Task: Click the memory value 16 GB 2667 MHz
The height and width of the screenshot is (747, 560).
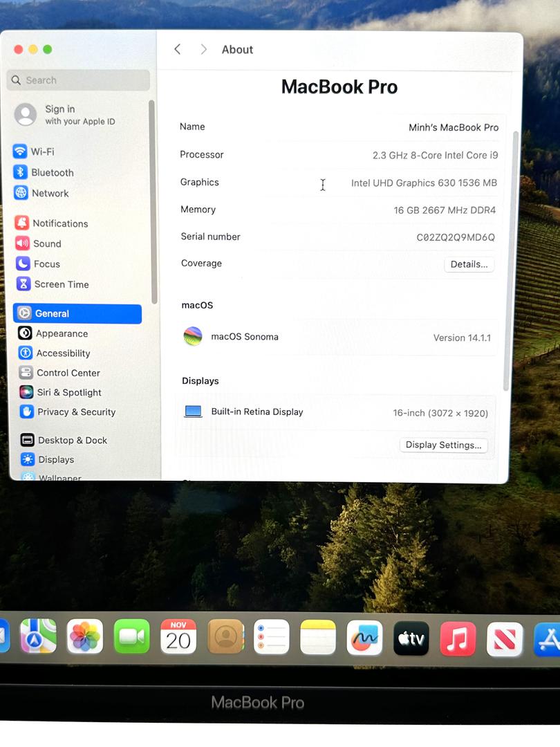Action: coord(445,210)
